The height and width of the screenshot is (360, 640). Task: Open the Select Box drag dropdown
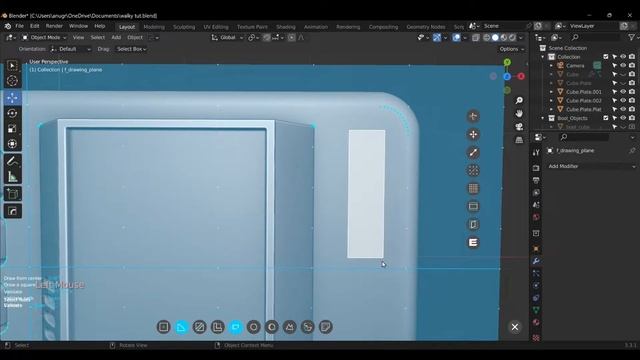point(131,49)
